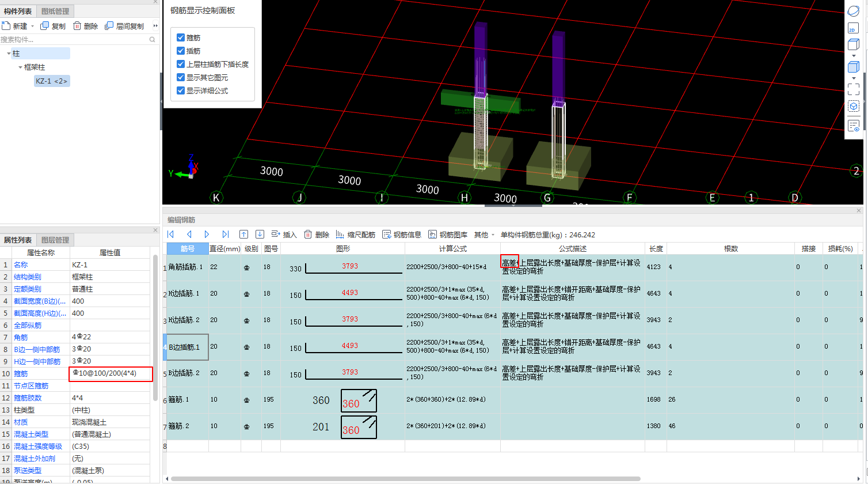The image size is (868, 484).
Task: Go to the first rebar record
Action: point(171,235)
